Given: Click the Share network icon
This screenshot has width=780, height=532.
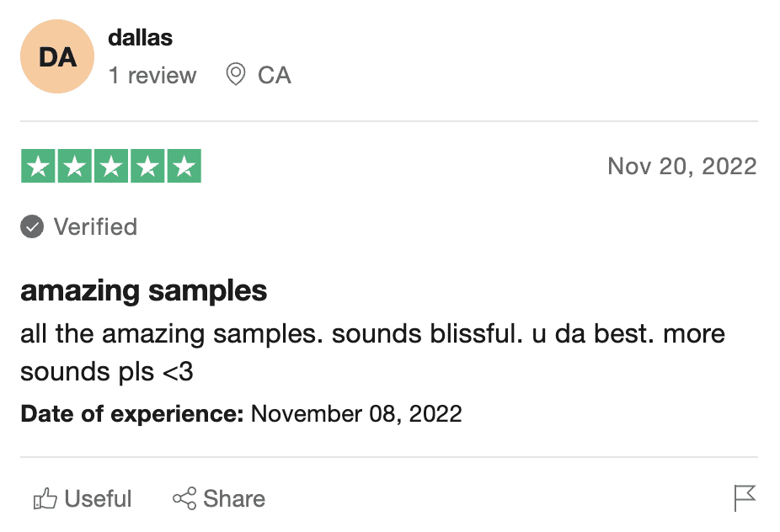Looking at the screenshot, I should pos(184,498).
